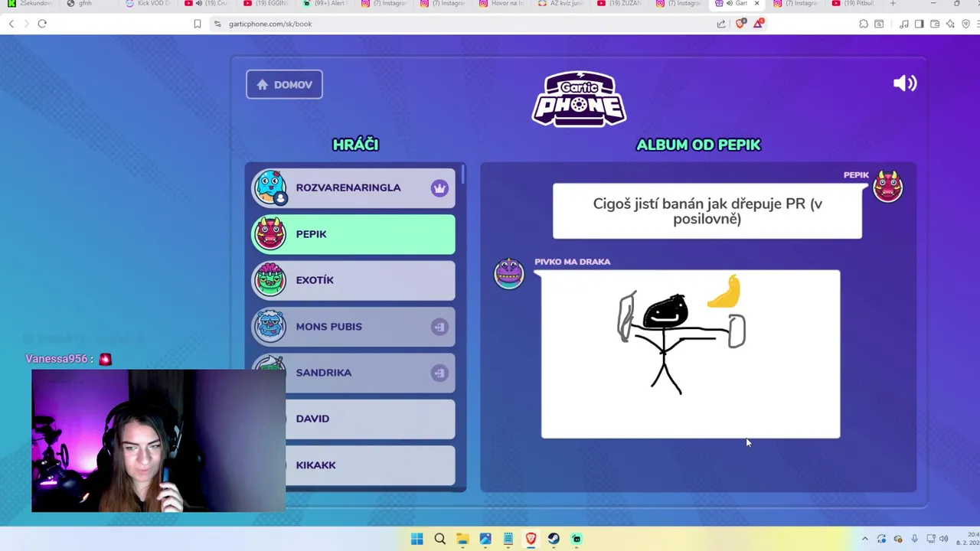Click the exit icon beside SANDRIKA

tap(439, 373)
